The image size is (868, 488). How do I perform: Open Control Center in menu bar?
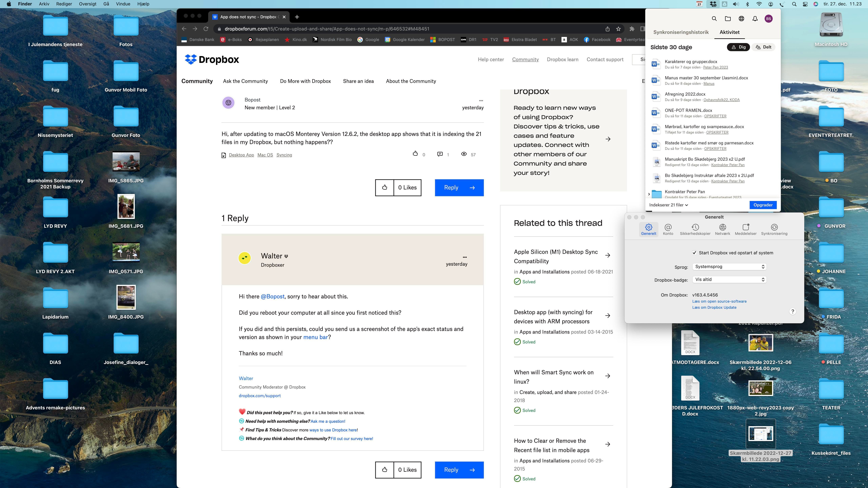pos(805,4)
